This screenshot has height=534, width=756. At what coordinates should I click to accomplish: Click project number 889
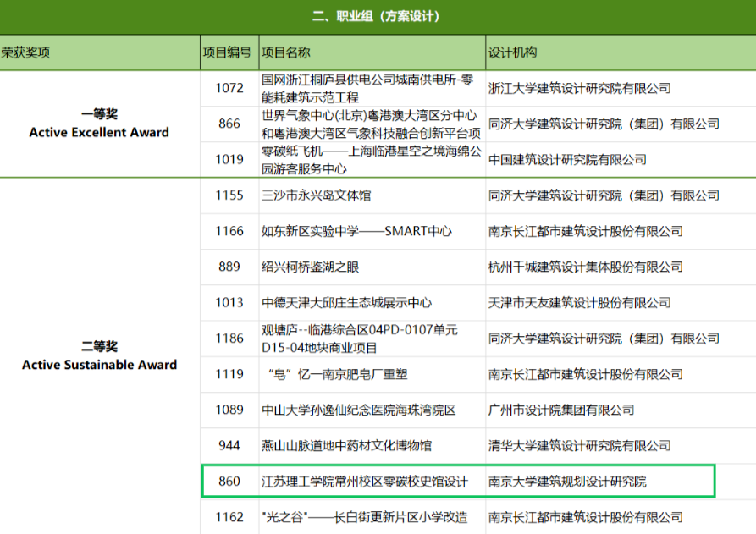point(229,267)
